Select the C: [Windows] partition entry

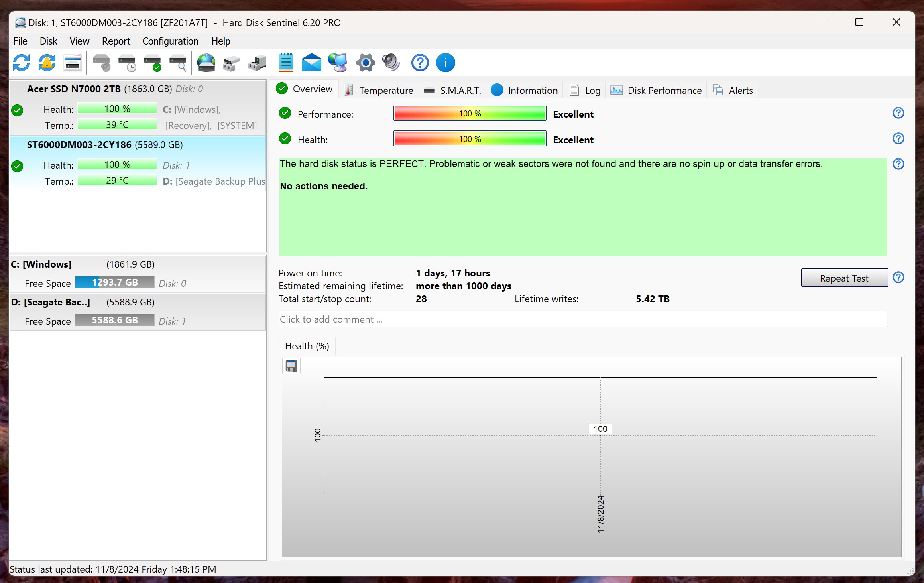tap(138, 274)
